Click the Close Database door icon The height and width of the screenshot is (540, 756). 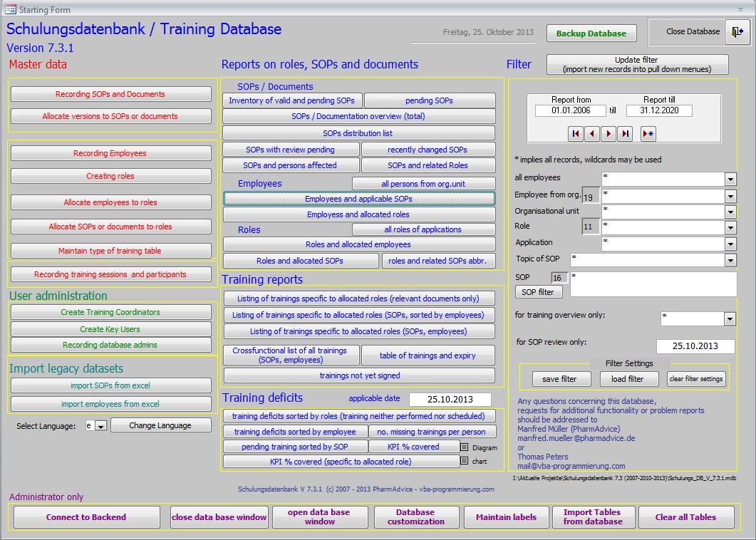click(737, 32)
